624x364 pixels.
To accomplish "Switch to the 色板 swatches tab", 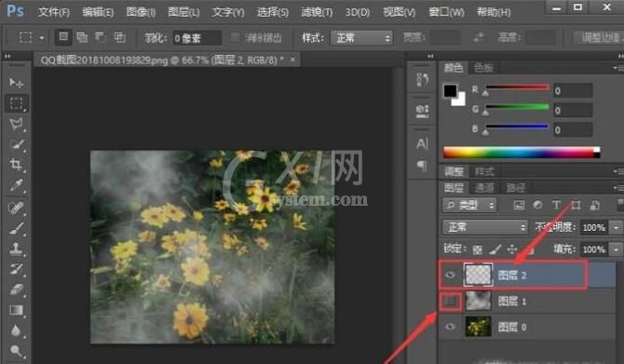I will [x=483, y=68].
